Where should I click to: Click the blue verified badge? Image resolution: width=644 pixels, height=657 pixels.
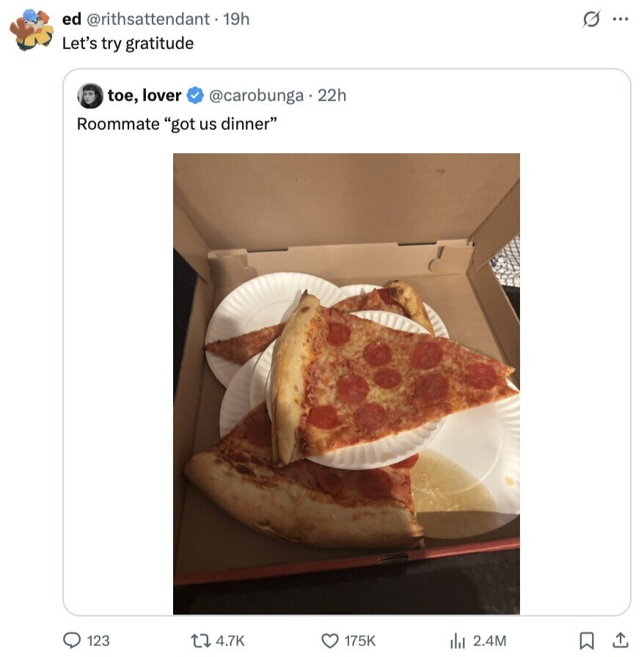[194, 95]
